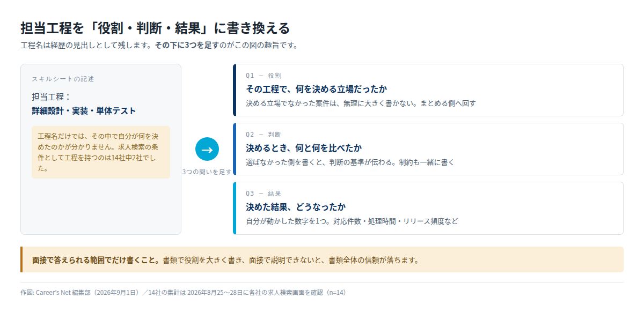
Task: Click the text 担当工程：
Action: [52, 96]
